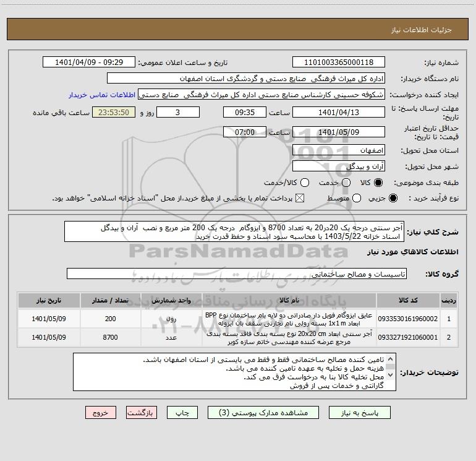The width and height of the screenshot is (476, 461).
Task: Click the تعداد / مقدار column header
Action: [110, 300]
